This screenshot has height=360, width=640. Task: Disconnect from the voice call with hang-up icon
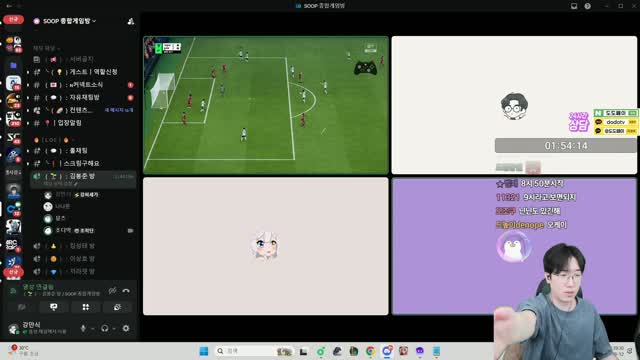(126, 291)
